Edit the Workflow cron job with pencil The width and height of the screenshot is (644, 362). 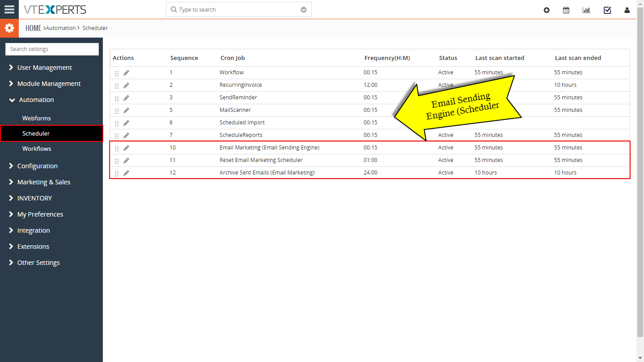click(x=126, y=73)
